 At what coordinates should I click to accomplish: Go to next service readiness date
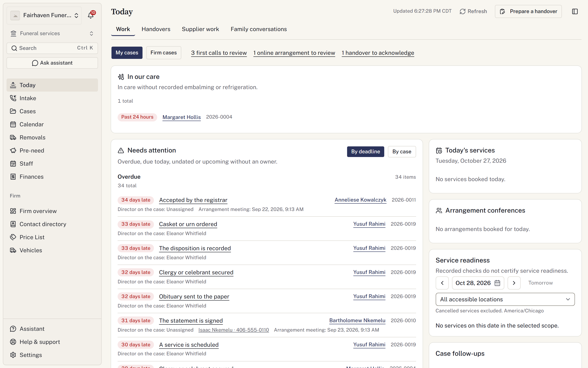coord(514,283)
